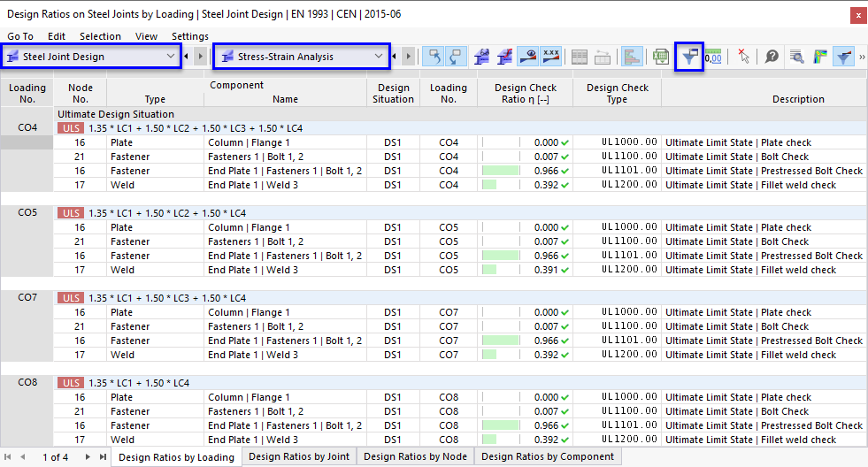This screenshot has height=467, width=868.
Task: Expand the toolbar overflow chevron
Action: tap(862, 57)
